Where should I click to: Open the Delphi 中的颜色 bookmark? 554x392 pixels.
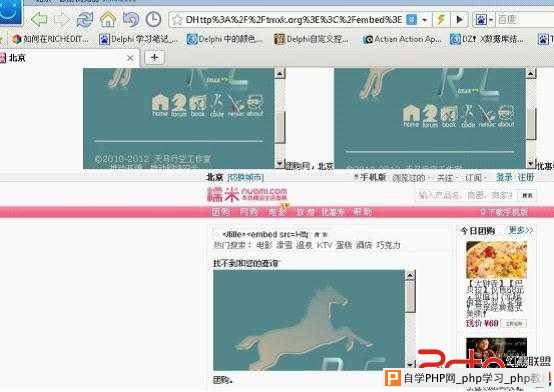pyautogui.click(x=225, y=39)
